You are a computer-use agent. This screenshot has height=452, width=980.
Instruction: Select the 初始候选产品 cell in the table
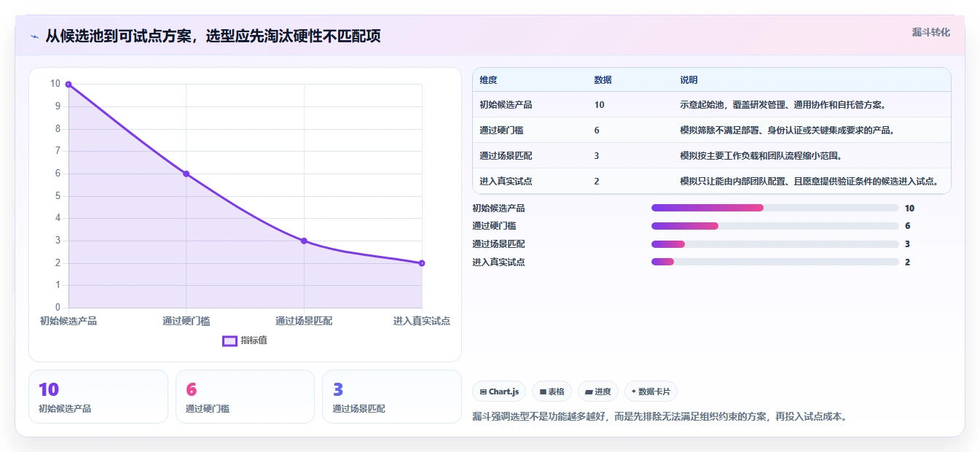tap(506, 105)
